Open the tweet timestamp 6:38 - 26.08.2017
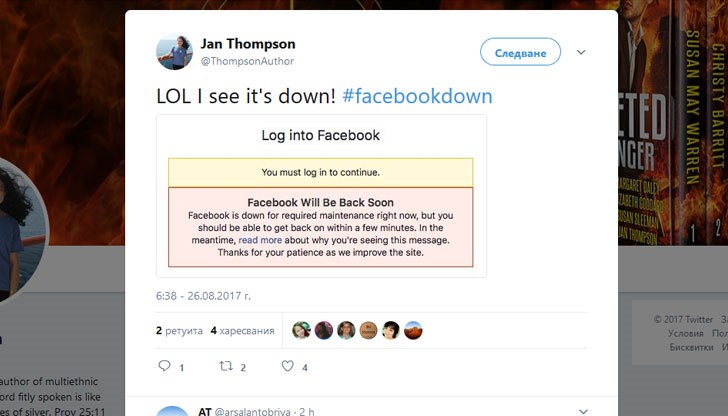This screenshot has width=728, height=416. point(203,296)
